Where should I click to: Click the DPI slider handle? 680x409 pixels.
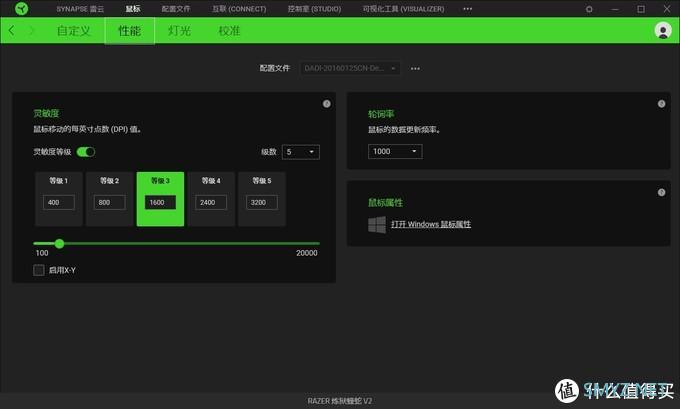pyautogui.click(x=59, y=243)
